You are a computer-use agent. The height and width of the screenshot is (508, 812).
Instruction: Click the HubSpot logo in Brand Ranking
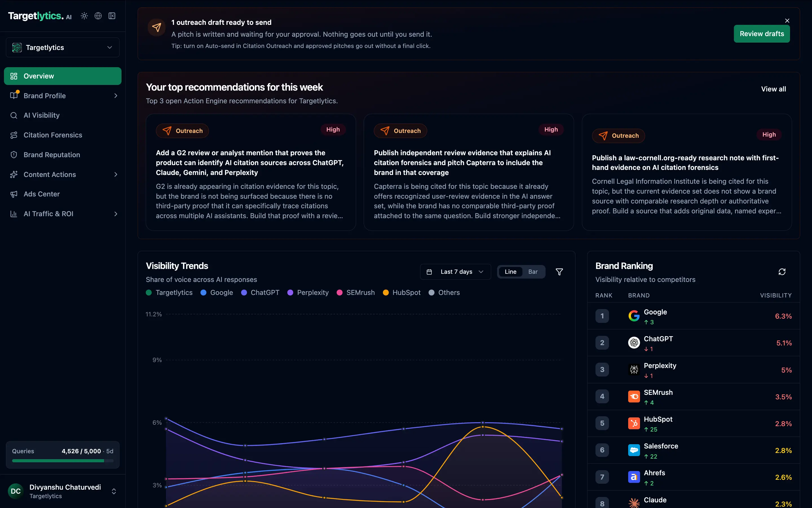634,423
